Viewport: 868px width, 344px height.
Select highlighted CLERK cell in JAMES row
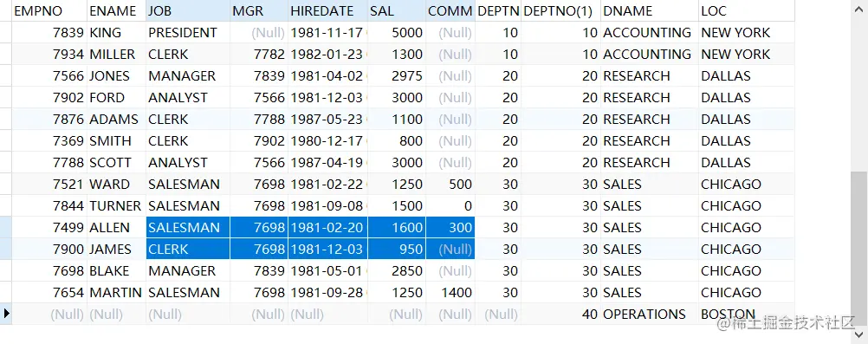coord(188,250)
